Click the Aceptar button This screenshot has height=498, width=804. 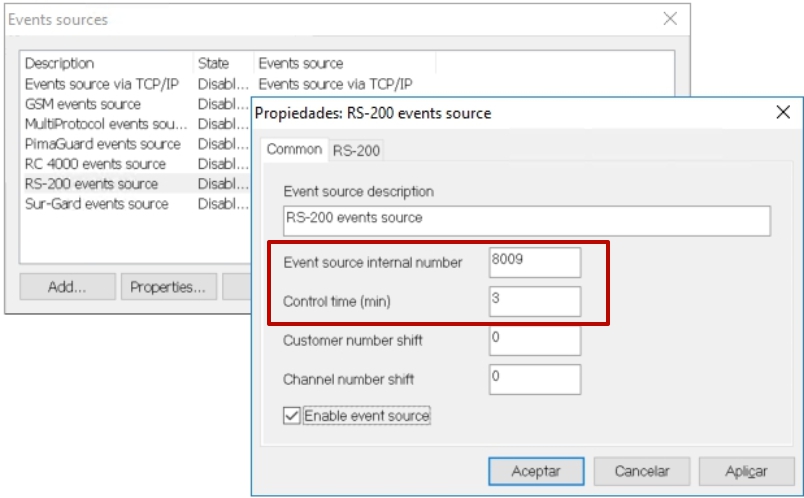(x=535, y=471)
